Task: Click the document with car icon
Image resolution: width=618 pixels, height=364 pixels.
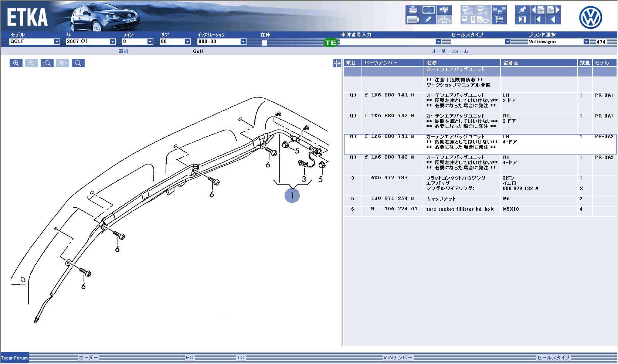Action: [483, 20]
